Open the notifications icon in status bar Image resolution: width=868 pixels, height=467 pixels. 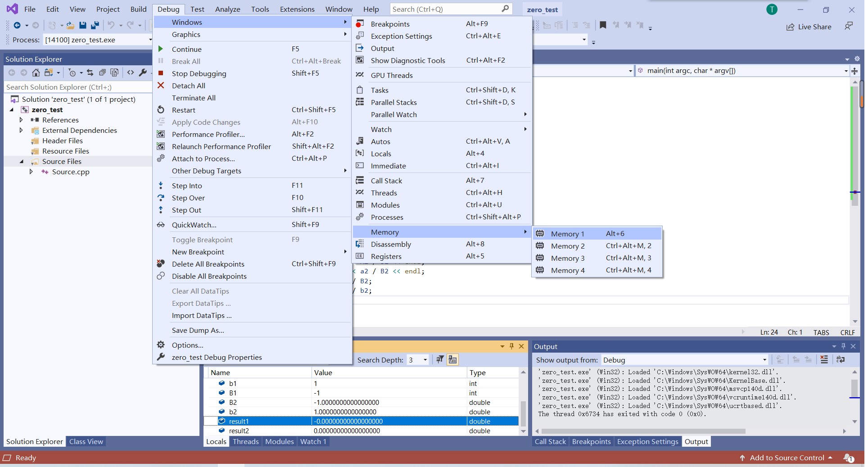point(848,458)
